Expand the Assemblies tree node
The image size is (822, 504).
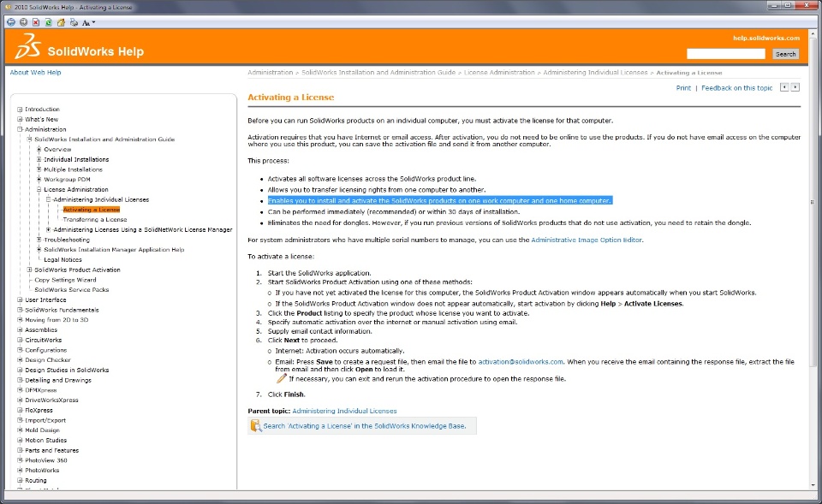pos(20,330)
